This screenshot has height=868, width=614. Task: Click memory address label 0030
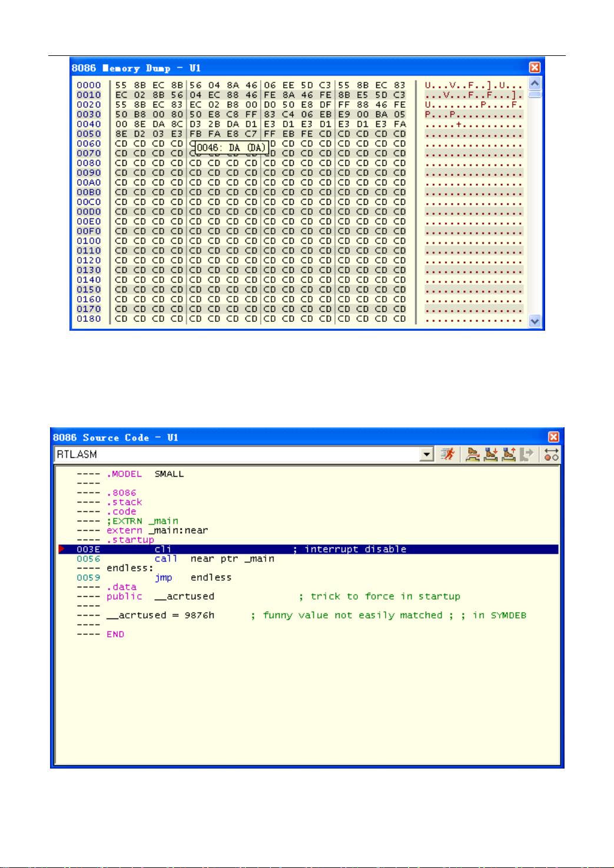click(88, 114)
